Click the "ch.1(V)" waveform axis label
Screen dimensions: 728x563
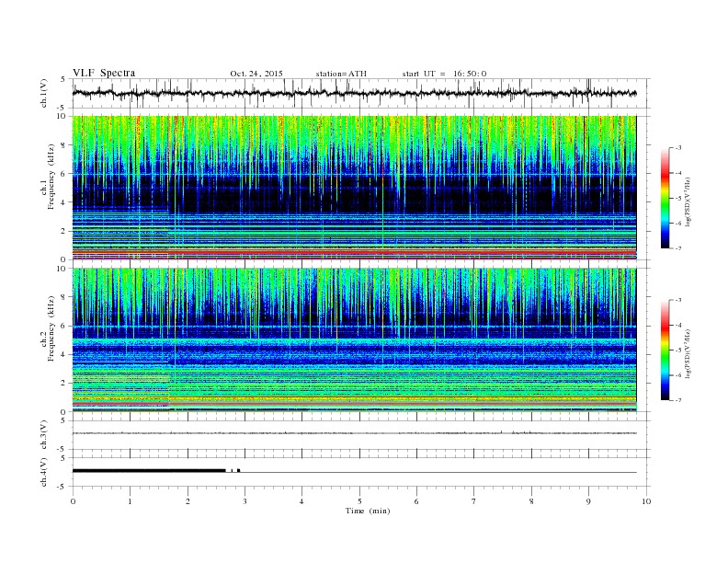[x=44, y=93]
